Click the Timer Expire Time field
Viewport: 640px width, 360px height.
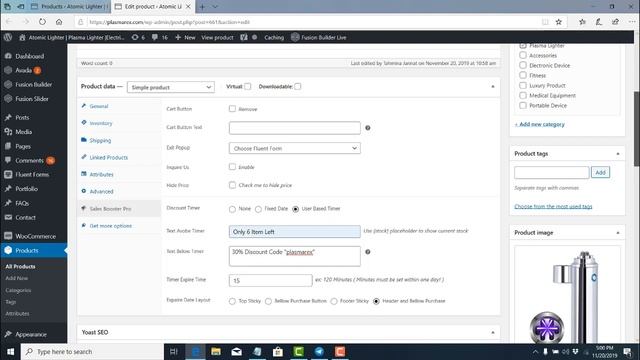270,280
